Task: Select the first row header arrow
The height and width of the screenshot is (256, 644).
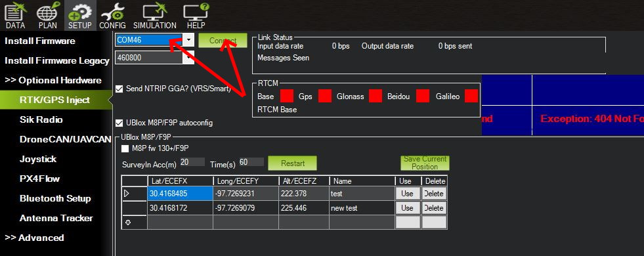Action: (x=135, y=194)
